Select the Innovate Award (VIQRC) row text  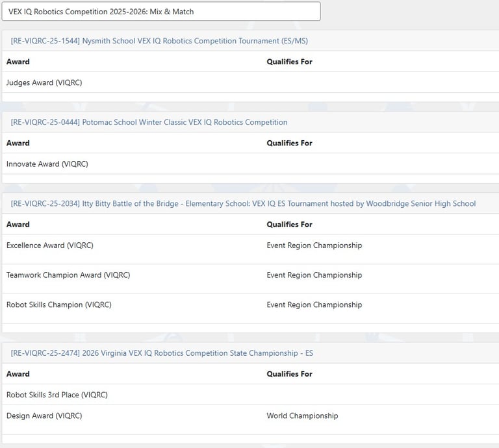pyautogui.click(x=47, y=164)
